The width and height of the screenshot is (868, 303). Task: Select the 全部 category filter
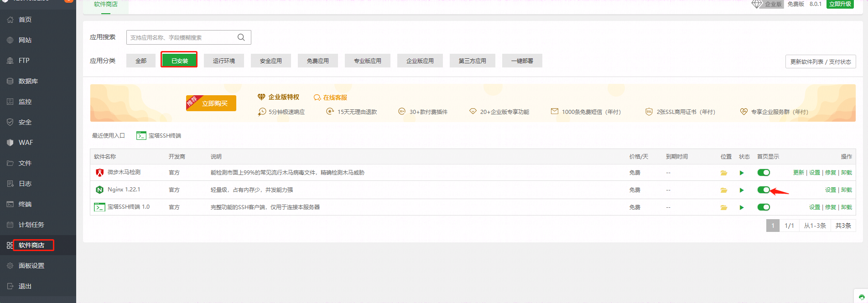tap(141, 61)
